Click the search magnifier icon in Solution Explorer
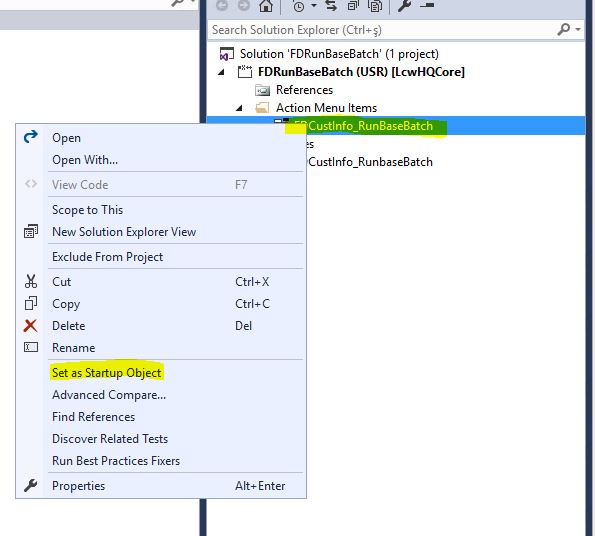Screen dimensions: 595x536 point(564,29)
